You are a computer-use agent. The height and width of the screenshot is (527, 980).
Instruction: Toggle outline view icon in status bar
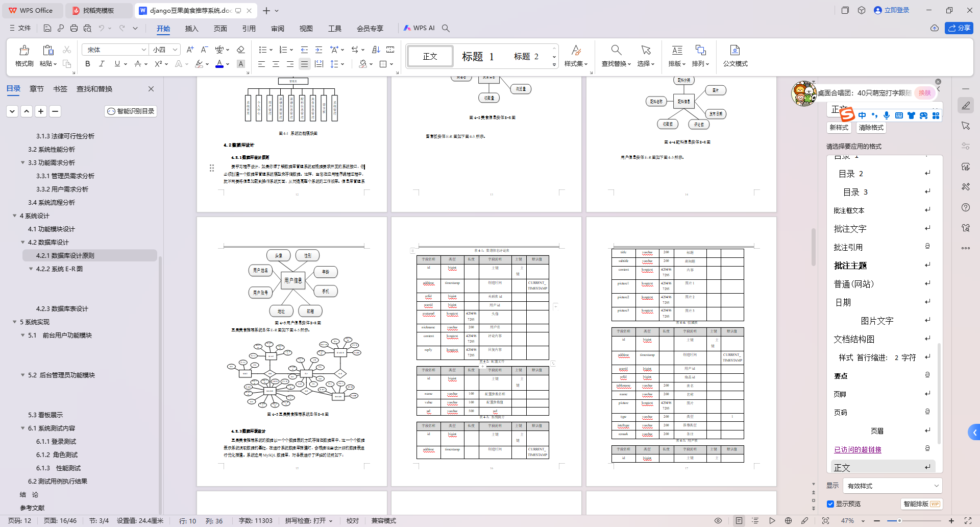[x=755, y=521]
